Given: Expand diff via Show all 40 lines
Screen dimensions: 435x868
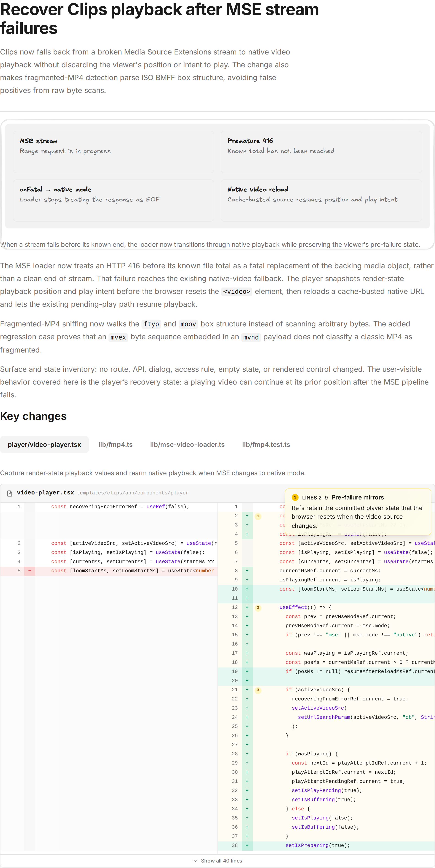Looking at the screenshot, I should 218,861.
